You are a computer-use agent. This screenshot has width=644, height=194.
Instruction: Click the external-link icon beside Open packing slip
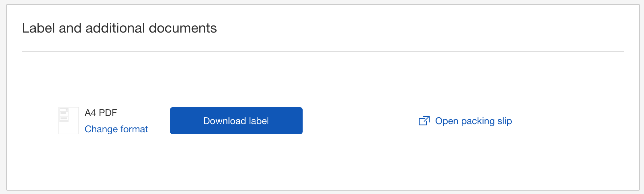click(x=424, y=120)
